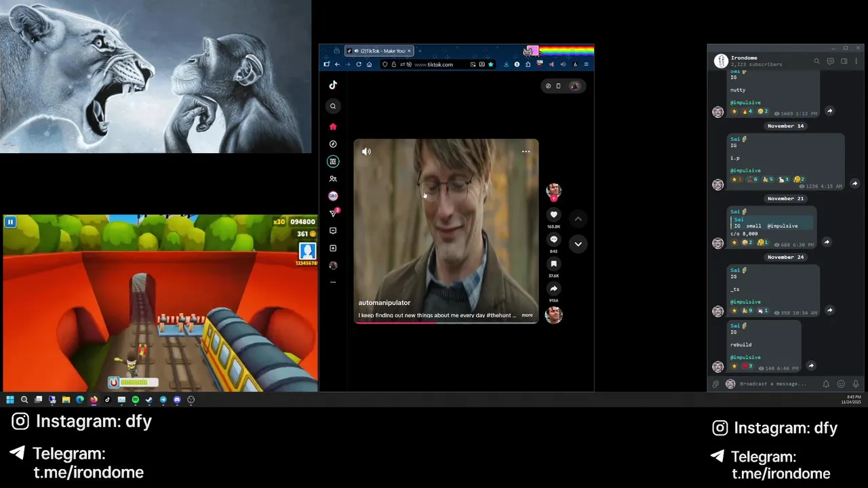Follow the creator via avatar plus
Image resolution: width=868 pixels, height=488 pixels.
pos(553,199)
